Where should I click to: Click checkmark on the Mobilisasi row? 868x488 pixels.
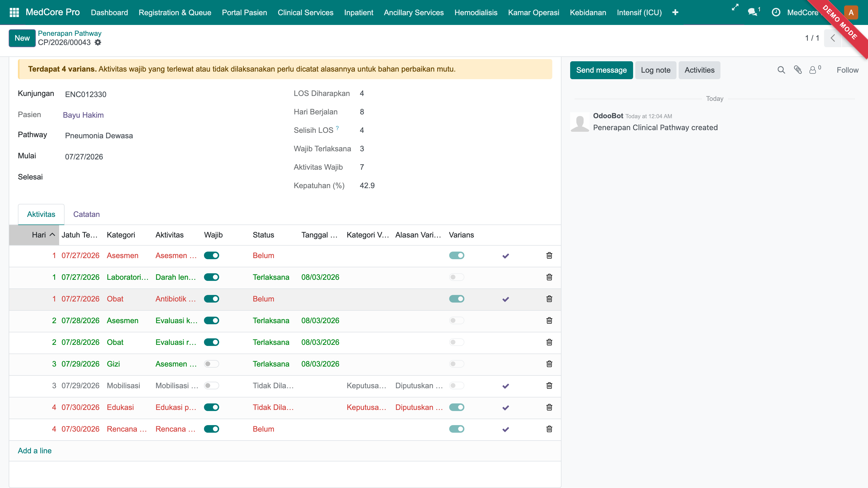[505, 386]
